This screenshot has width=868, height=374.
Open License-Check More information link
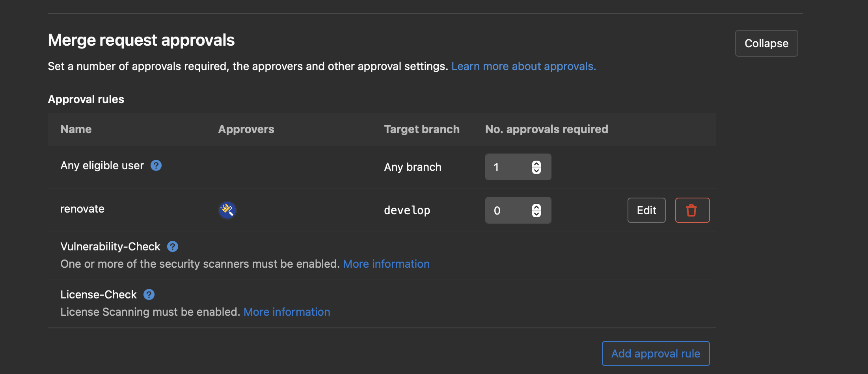287,312
